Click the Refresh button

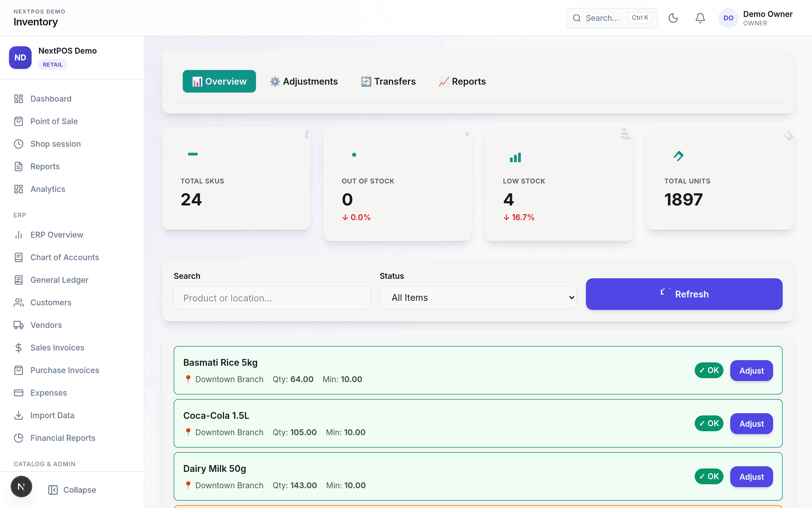(684, 294)
